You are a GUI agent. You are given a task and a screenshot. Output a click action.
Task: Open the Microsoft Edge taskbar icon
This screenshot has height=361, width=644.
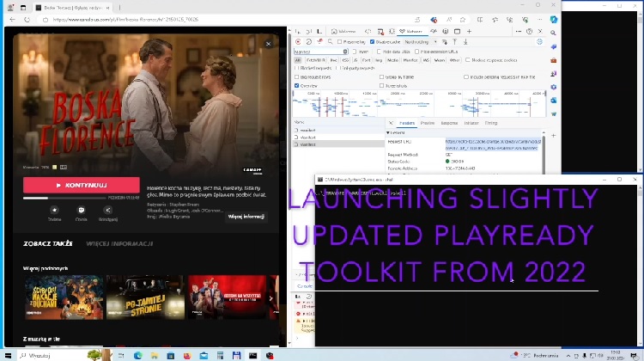(x=138, y=356)
